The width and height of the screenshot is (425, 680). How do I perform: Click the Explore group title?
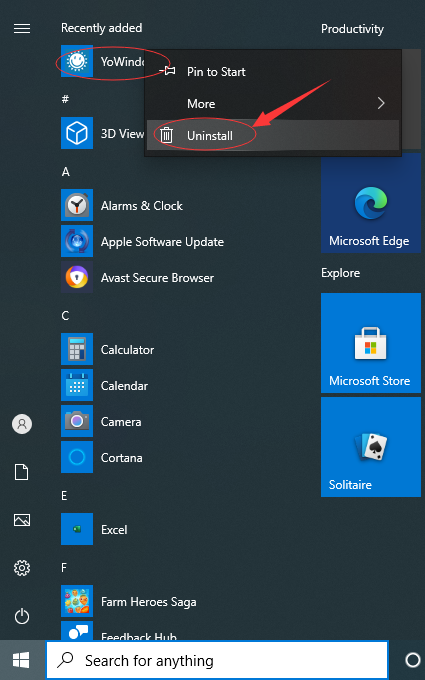pyautogui.click(x=340, y=273)
